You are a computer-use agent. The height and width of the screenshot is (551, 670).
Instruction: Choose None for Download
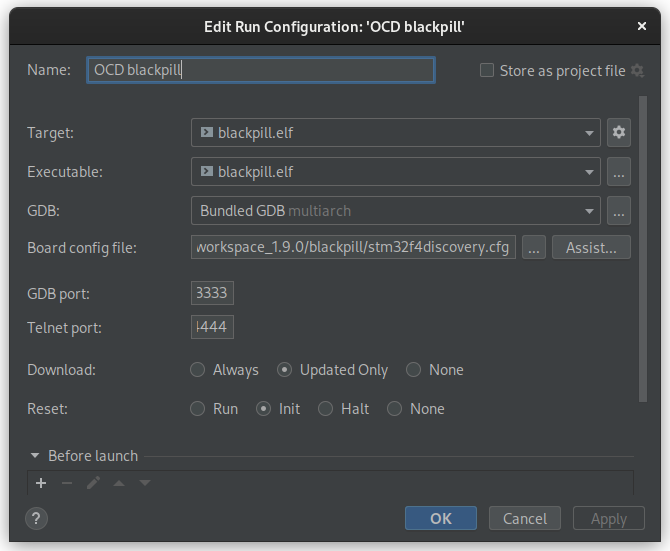coord(414,370)
